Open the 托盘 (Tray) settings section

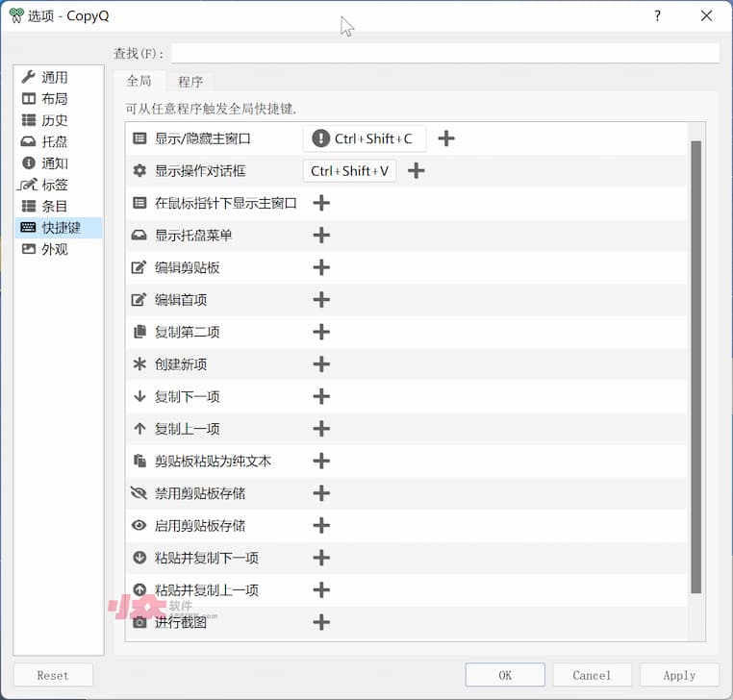click(58, 141)
